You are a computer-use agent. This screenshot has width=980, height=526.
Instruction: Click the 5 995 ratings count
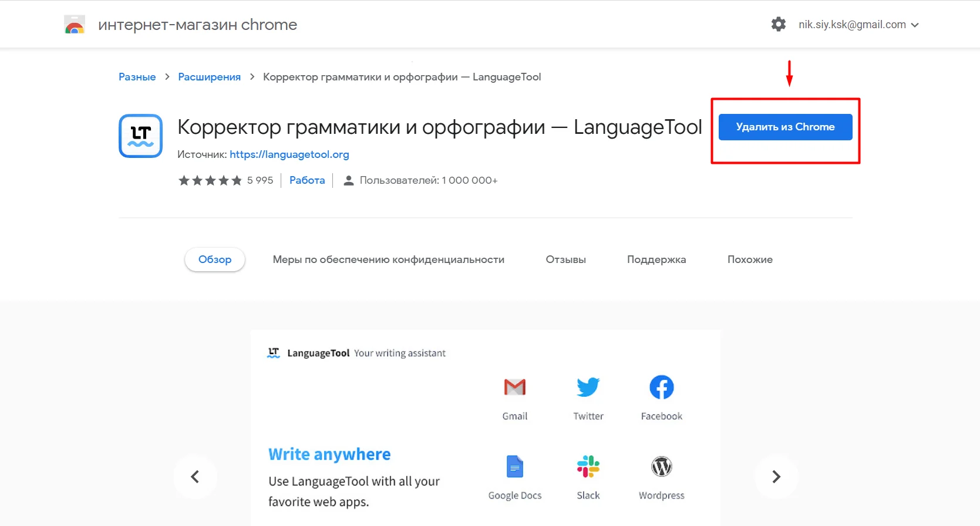(x=260, y=180)
